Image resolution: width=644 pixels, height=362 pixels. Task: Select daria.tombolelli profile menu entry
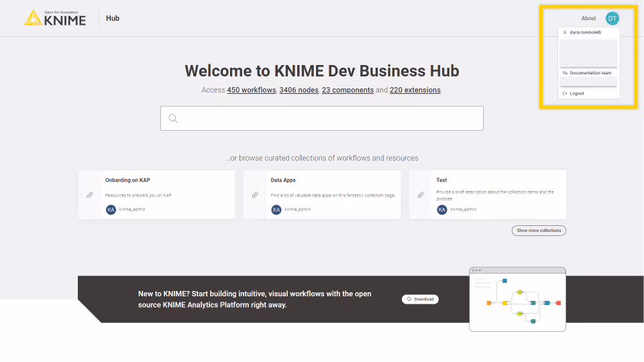coord(585,32)
